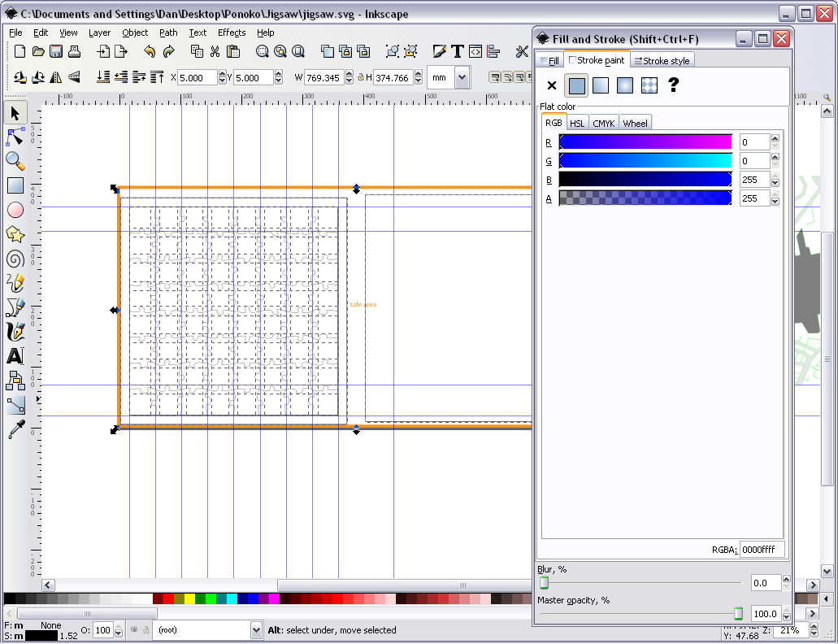Click the Raise to top icon

[x=157, y=77]
